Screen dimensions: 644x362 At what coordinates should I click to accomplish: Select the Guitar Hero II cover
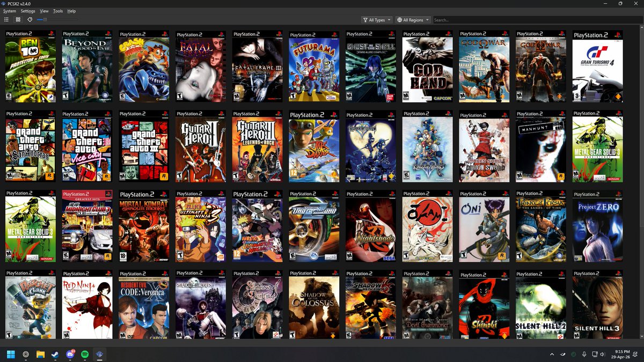[x=201, y=146]
